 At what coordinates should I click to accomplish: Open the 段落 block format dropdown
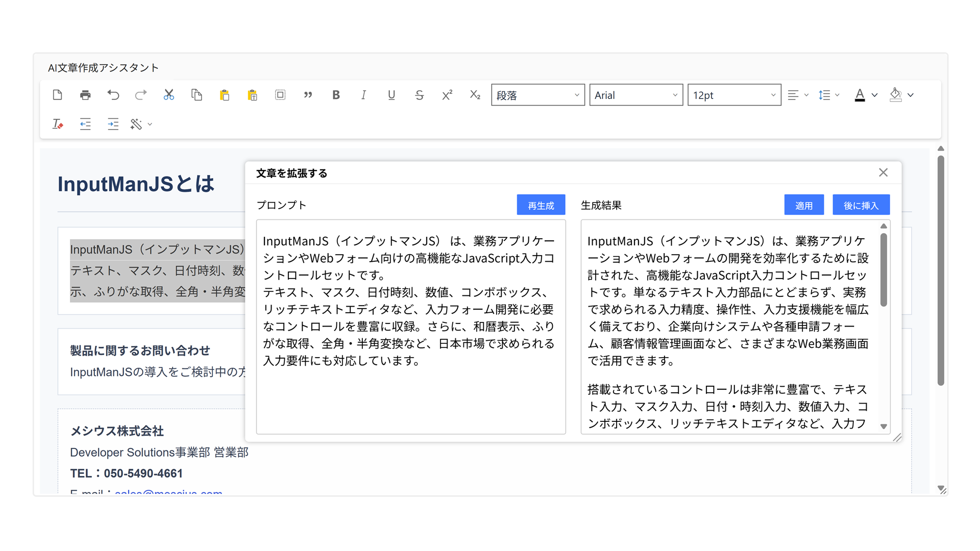tap(538, 95)
